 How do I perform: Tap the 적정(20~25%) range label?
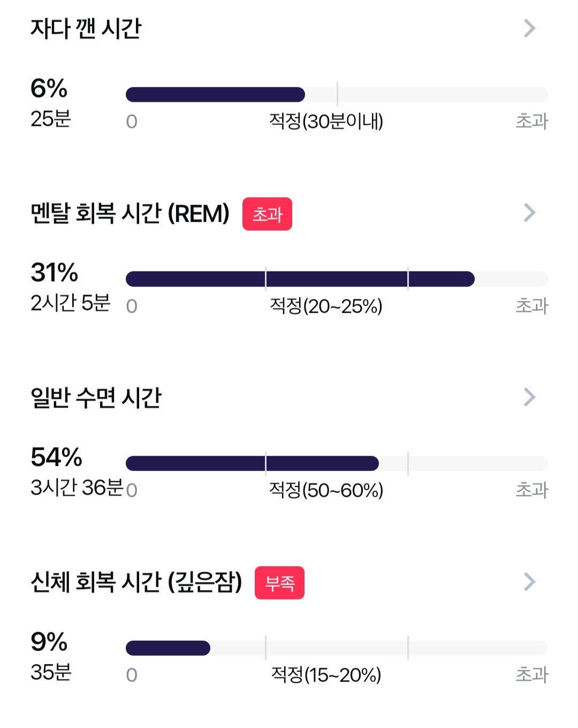(326, 306)
